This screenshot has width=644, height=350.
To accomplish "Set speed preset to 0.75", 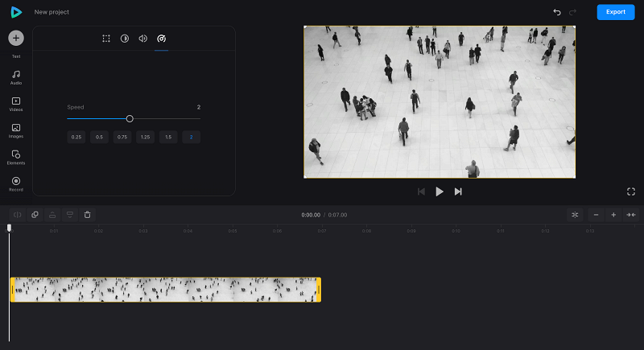I will pos(122,137).
